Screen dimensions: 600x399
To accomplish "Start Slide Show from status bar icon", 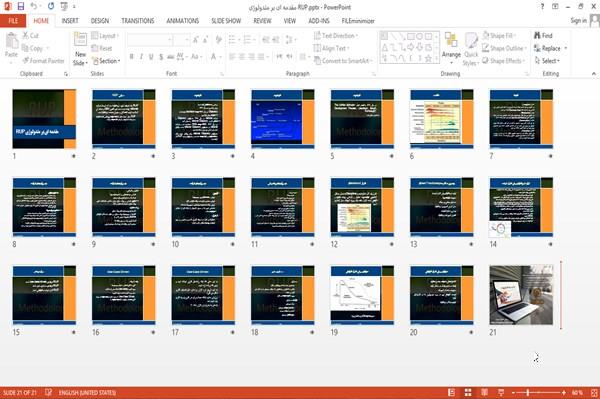I will click(x=501, y=392).
